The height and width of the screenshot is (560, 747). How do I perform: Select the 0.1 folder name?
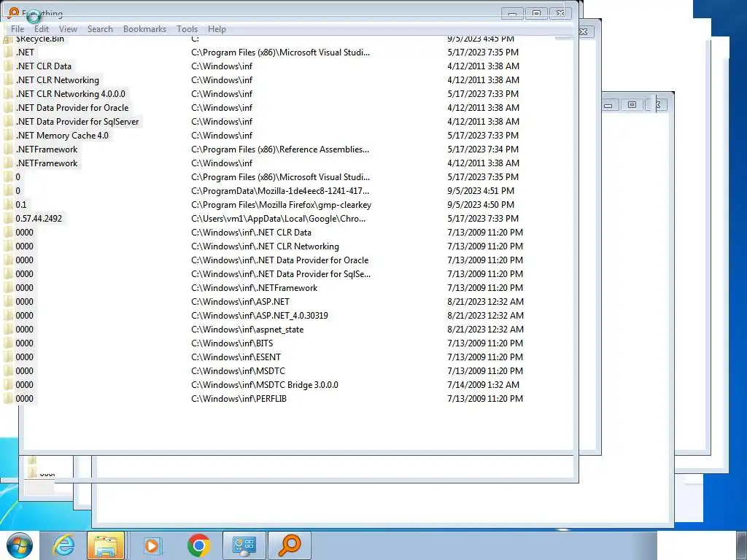(21, 205)
